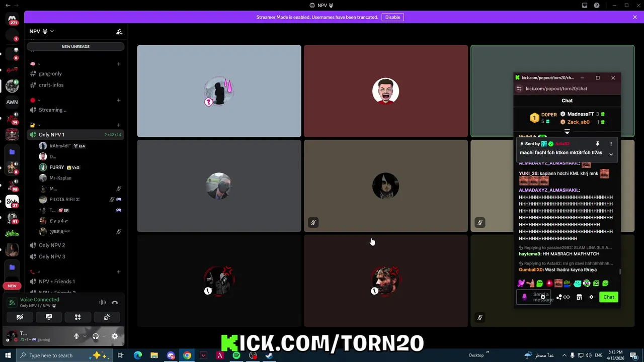Open Discord user settings gear
644x362 pixels.
[x=115, y=336]
